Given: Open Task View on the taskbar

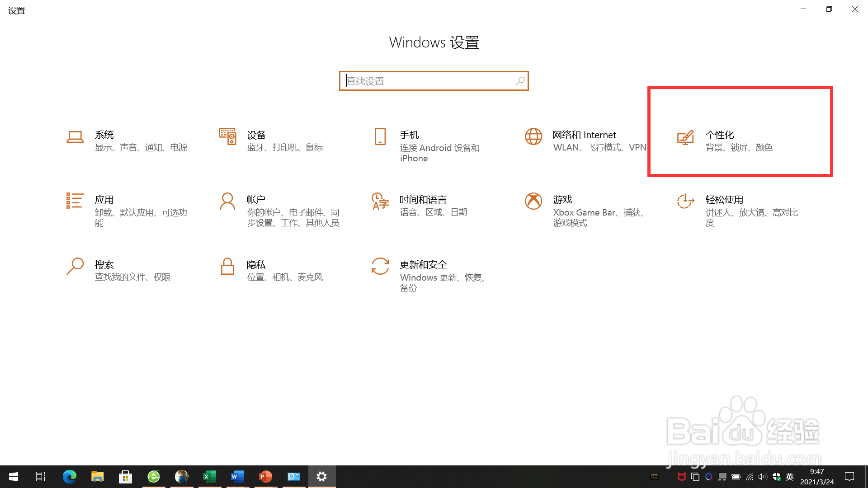Looking at the screenshot, I should 40,476.
